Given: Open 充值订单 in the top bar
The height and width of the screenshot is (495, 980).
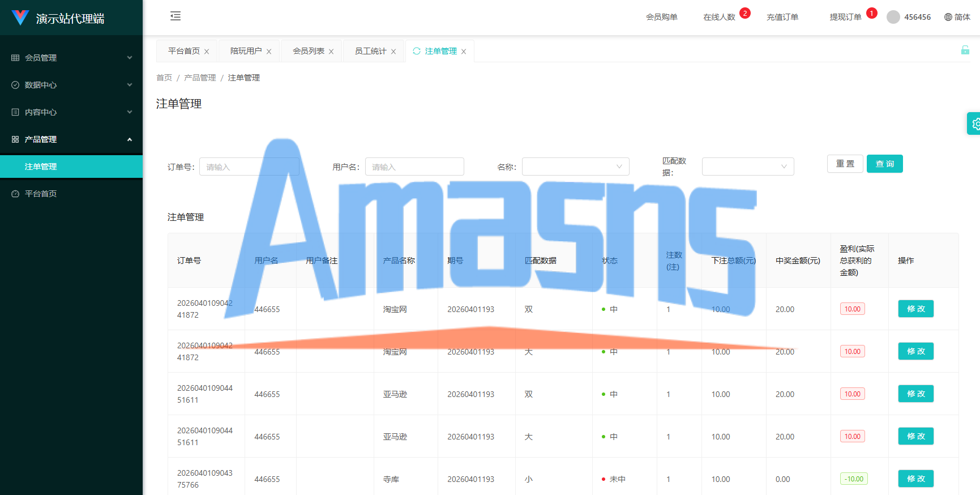Looking at the screenshot, I should pos(782,17).
